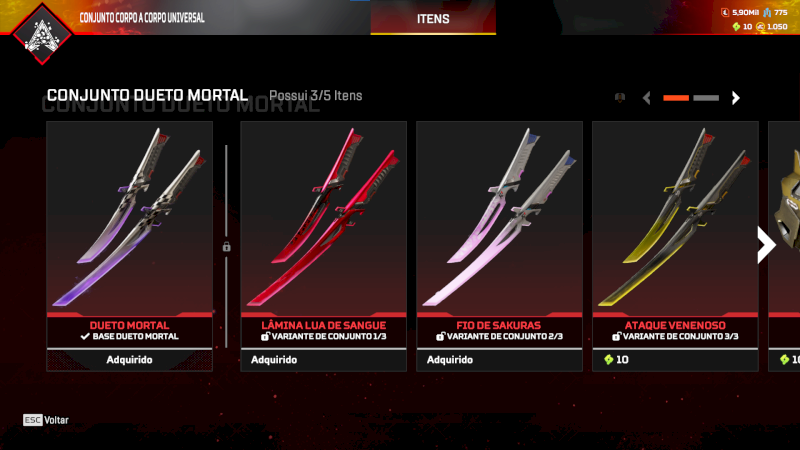Click the Apex logo emblem badge

42,34
